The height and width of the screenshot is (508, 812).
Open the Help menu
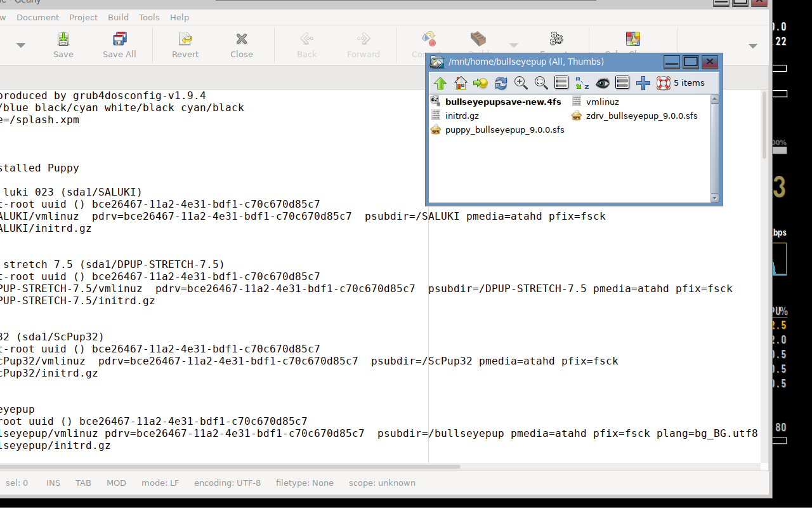tap(180, 17)
